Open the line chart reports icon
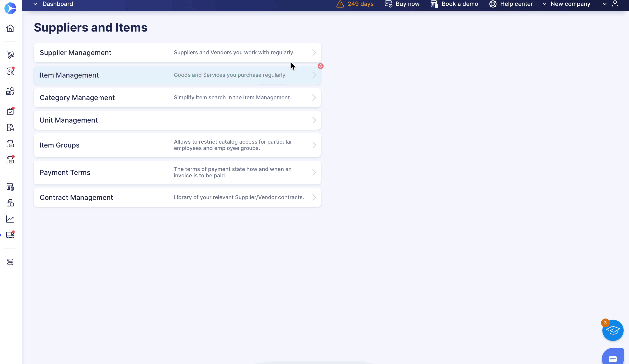 click(10, 219)
